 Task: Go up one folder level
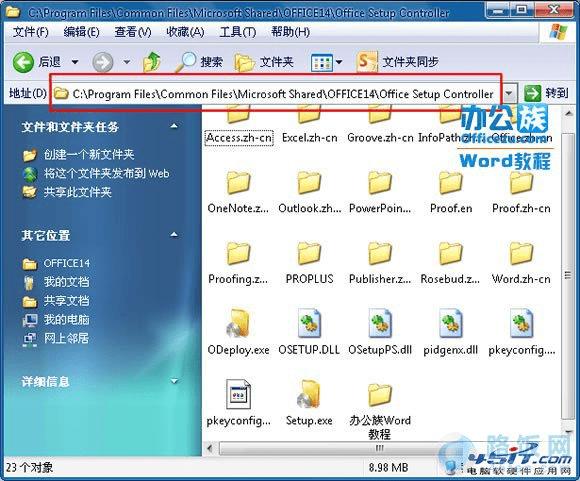152,62
